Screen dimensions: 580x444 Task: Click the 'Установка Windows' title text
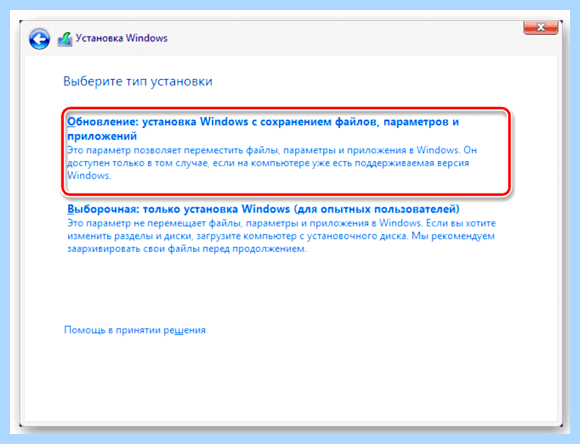click(121, 38)
